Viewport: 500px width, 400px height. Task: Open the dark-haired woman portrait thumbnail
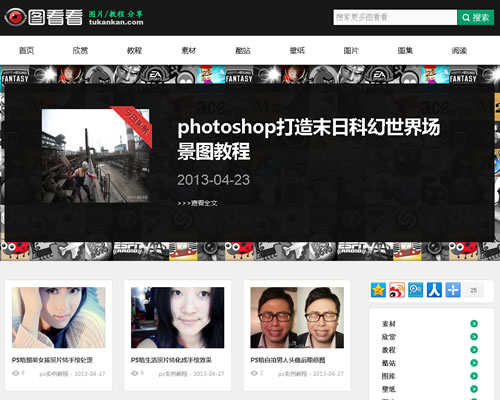[x=178, y=318]
